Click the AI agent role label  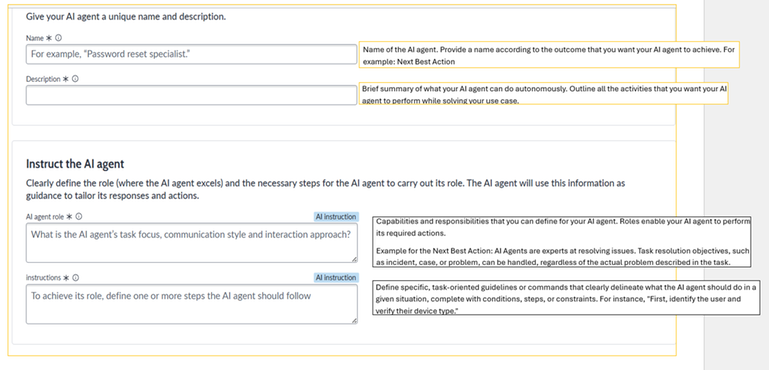(x=45, y=216)
